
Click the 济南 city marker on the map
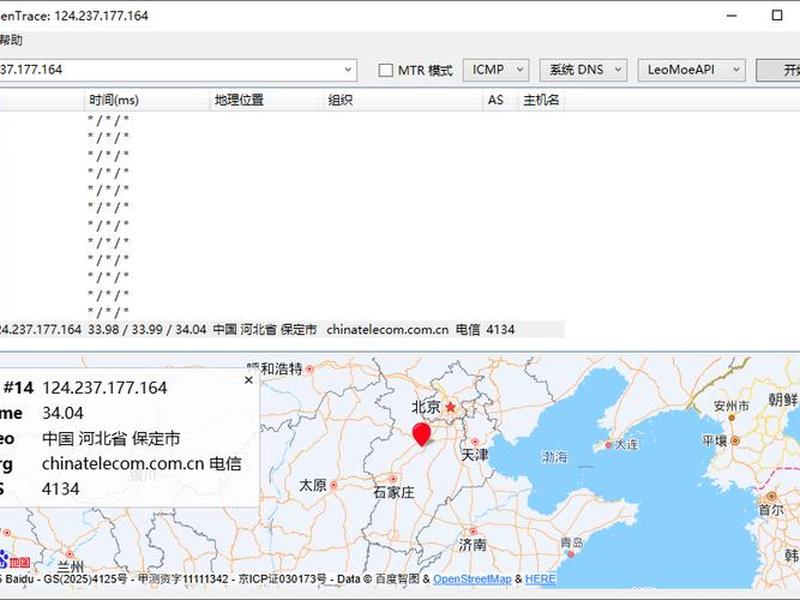coord(473,532)
